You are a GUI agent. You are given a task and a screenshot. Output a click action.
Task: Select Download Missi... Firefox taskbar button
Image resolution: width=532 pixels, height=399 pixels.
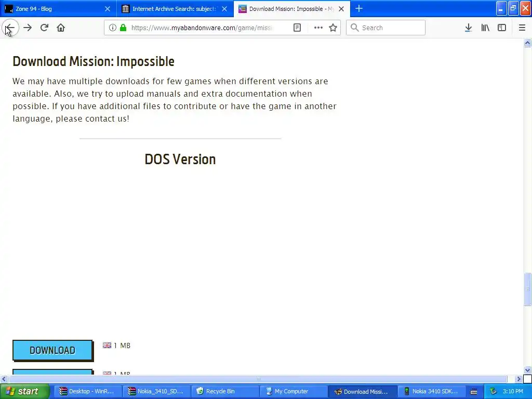[362, 391]
